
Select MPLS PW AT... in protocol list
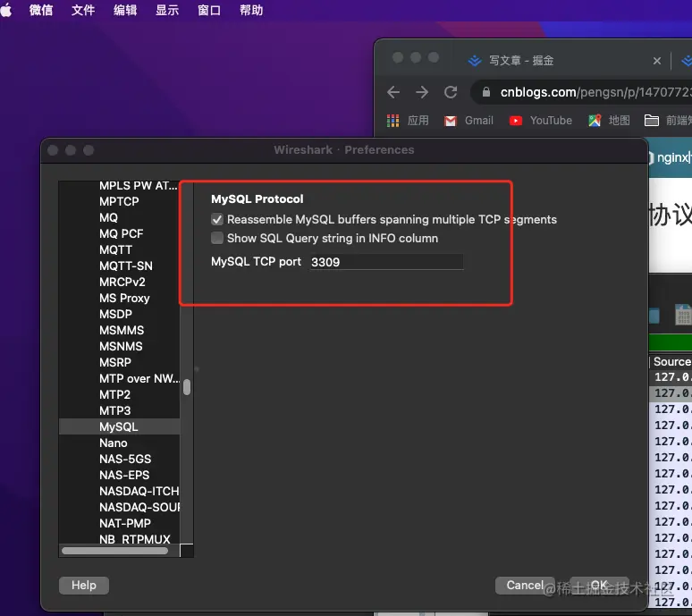click(119, 185)
